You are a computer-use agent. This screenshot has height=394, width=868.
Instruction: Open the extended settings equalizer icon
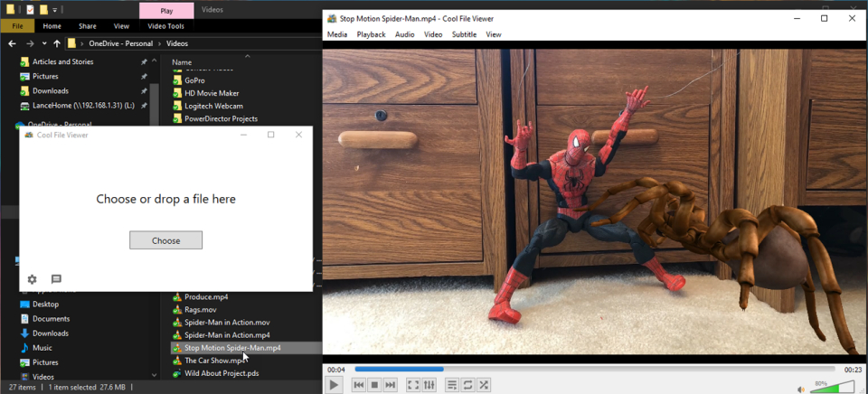[429, 385]
